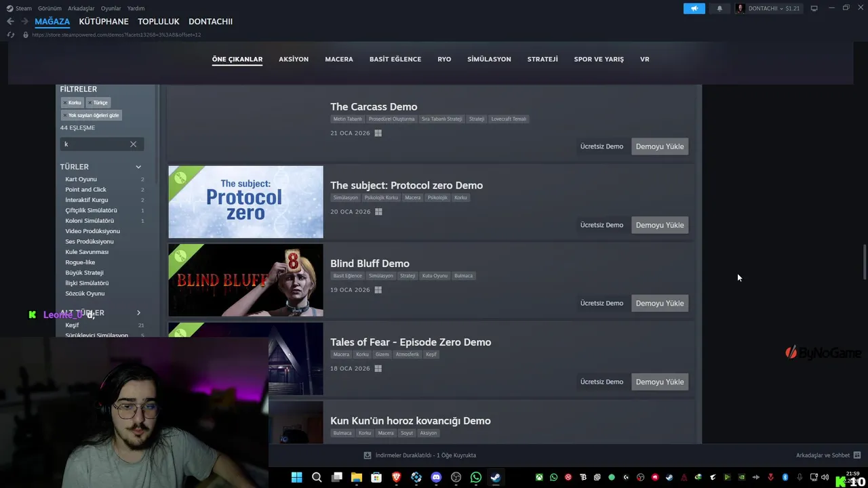Click the Bluetooth tray icon
Image resolution: width=868 pixels, height=488 pixels.
(x=785, y=477)
